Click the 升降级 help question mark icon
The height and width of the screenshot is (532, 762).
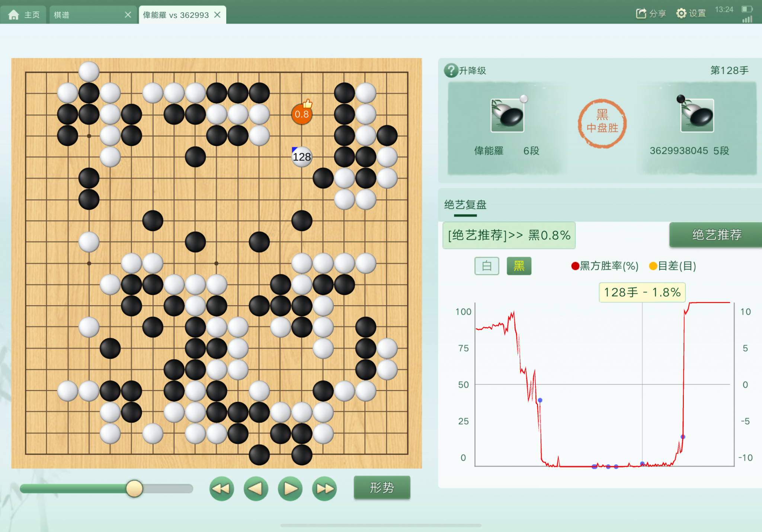(451, 70)
